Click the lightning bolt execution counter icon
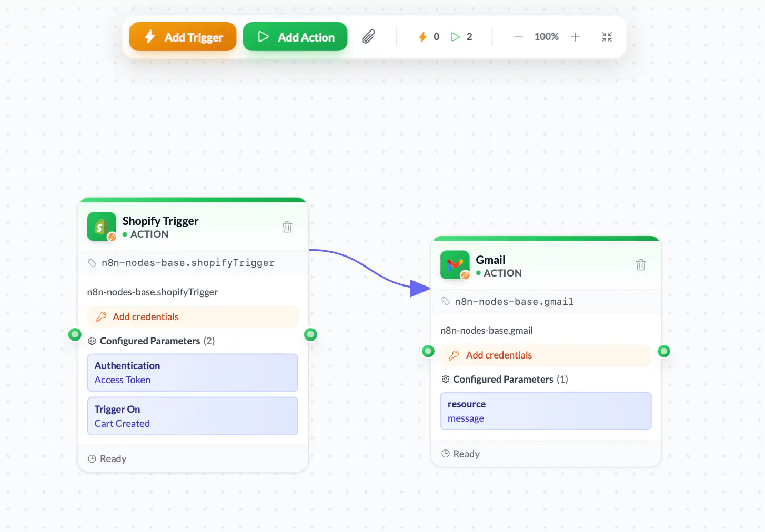The height and width of the screenshot is (532, 765). tap(423, 36)
